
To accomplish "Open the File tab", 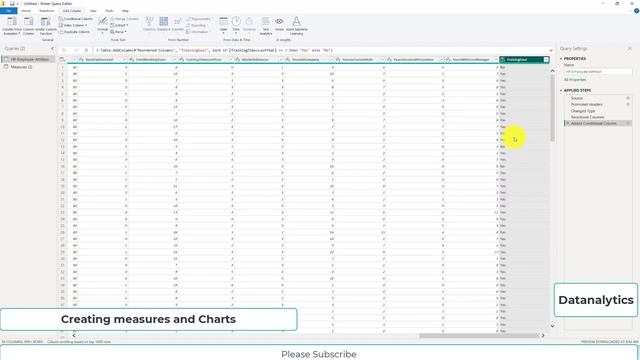I will (8, 11).
